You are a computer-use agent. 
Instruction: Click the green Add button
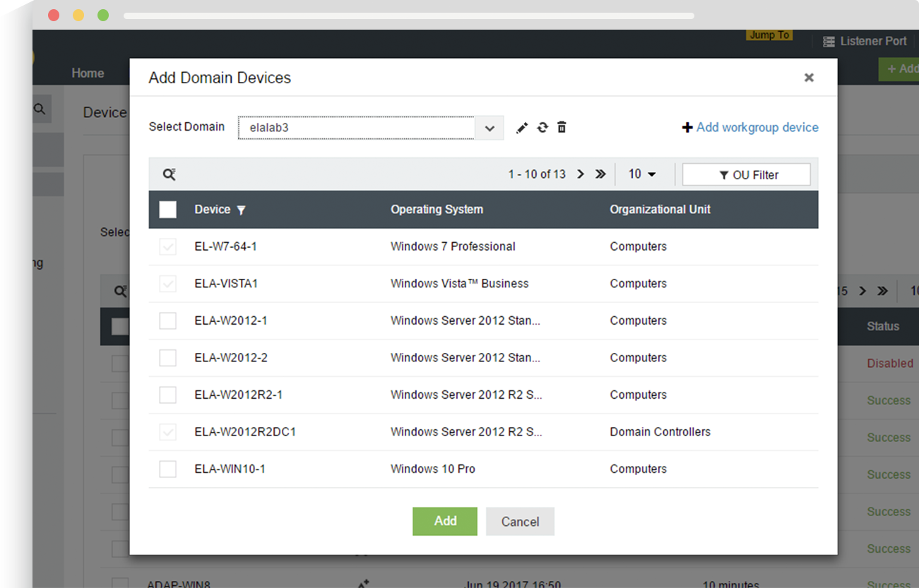tap(445, 521)
